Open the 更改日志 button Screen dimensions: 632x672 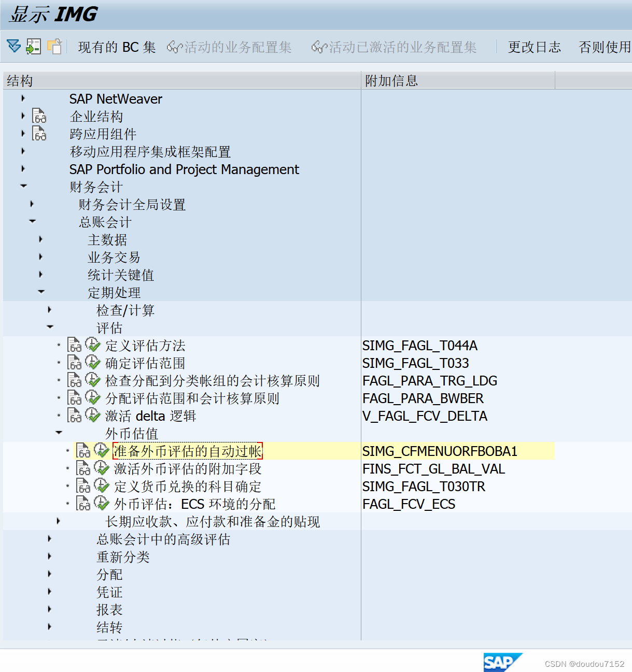point(535,47)
